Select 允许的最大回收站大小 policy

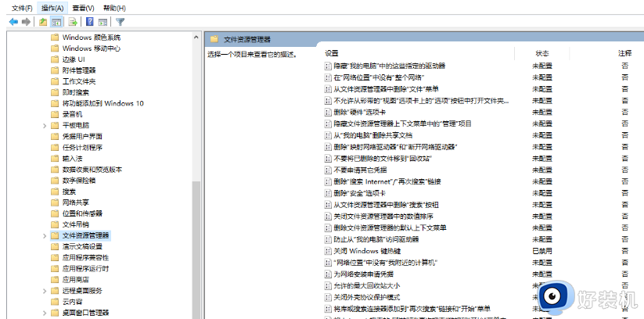tap(362, 285)
